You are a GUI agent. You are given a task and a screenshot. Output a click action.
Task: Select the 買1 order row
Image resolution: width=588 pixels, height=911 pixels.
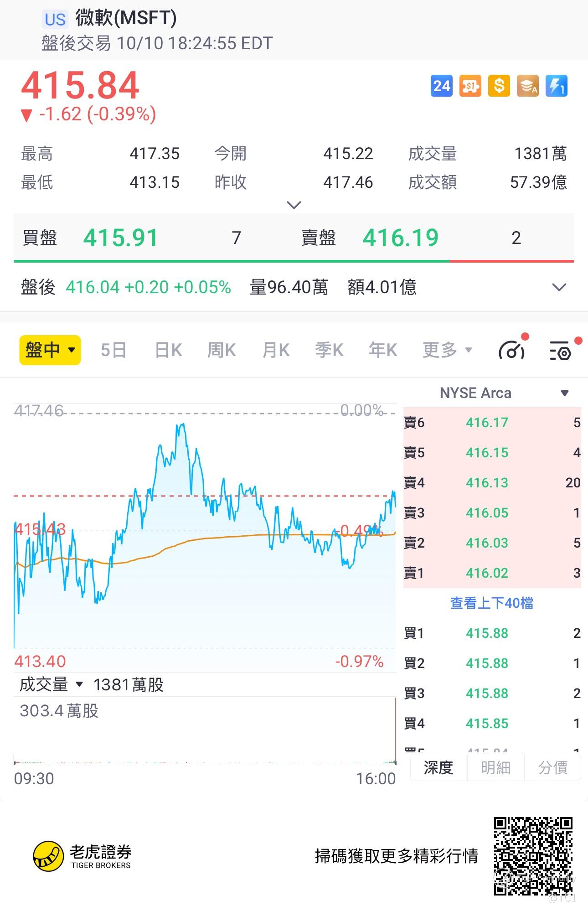click(492, 633)
